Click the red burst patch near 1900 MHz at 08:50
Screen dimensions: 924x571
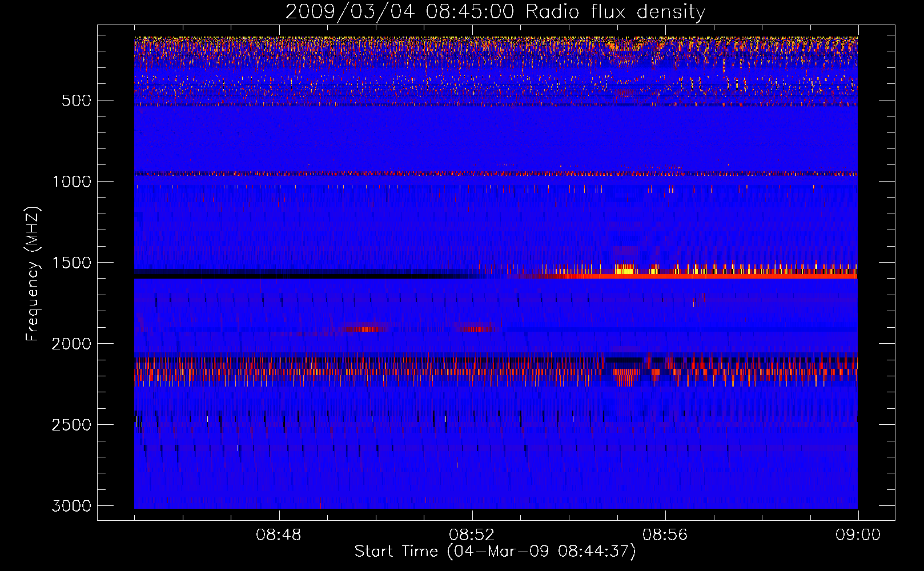click(x=363, y=328)
